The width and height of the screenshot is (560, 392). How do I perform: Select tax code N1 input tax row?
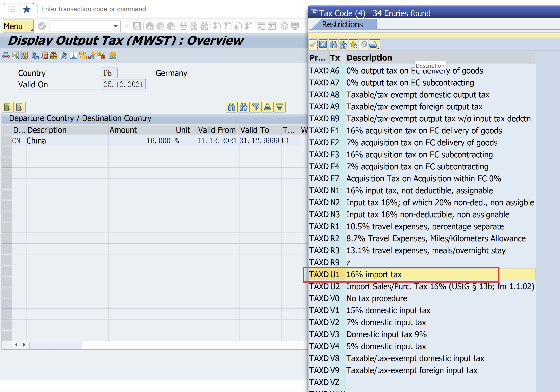422,191
